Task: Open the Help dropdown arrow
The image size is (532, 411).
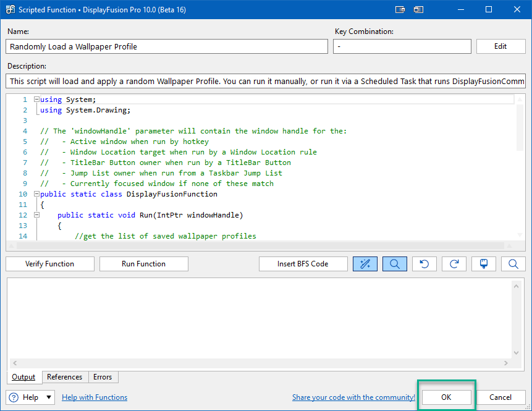Action: pyautogui.click(x=49, y=397)
